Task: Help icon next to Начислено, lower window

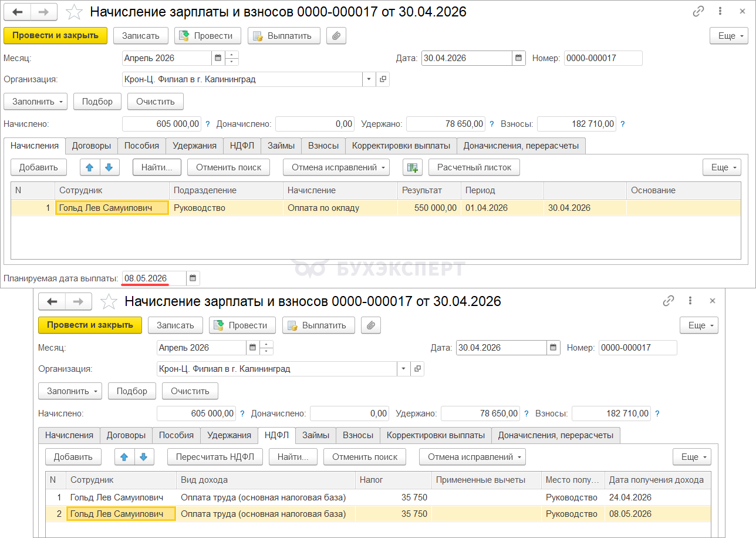Action: pos(241,413)
